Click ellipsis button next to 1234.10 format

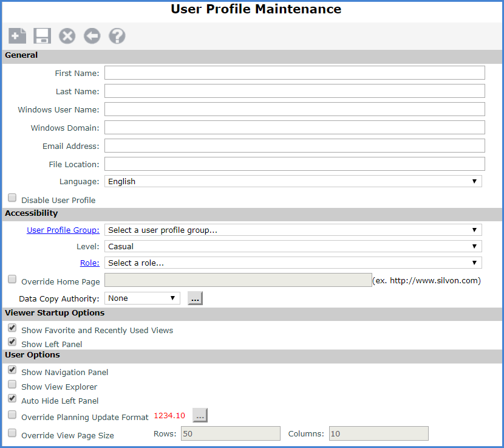200,416
